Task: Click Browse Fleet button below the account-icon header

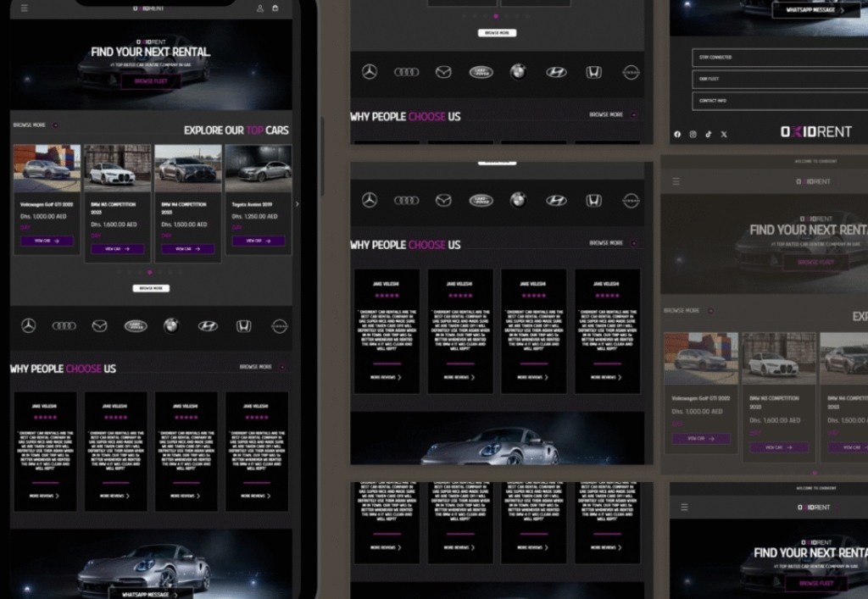Action: coord(151,81)
